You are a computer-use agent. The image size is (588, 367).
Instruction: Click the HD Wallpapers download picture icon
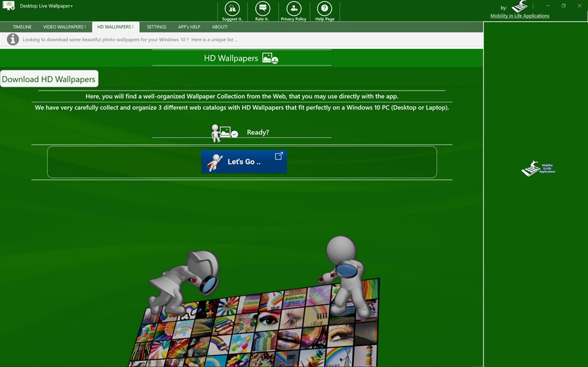tap(270, 58)
